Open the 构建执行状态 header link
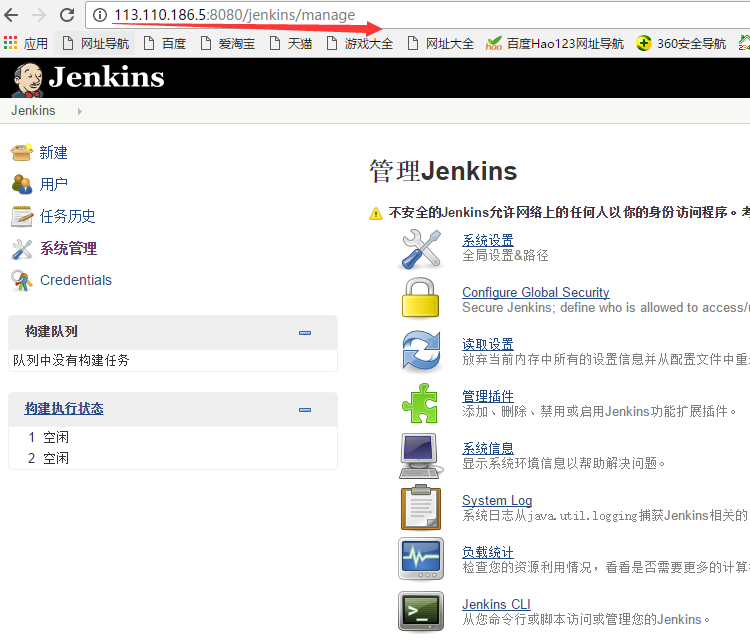The height and width of the screenshot is (641, 750). pyautogui.click(x=64, y=409)
